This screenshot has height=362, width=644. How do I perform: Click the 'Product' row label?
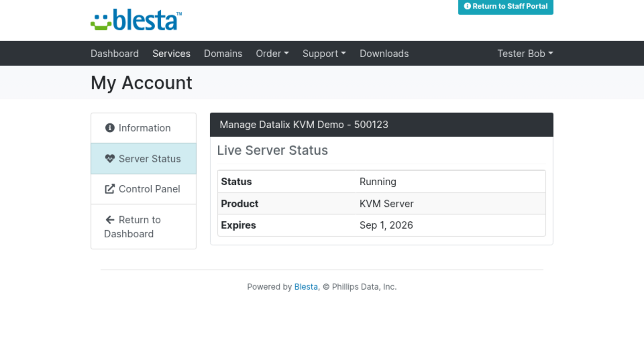[239, 204]
